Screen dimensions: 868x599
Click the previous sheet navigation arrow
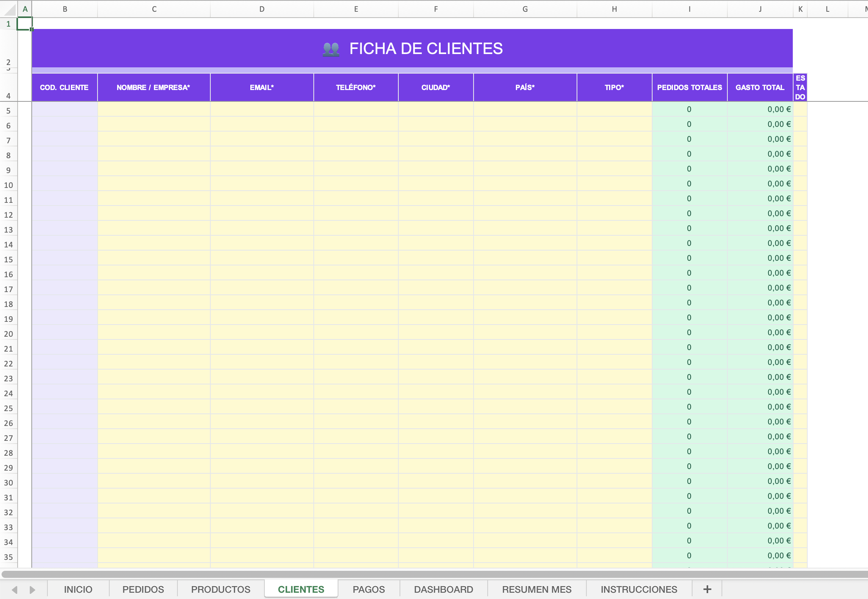click(x=14, y=590)
